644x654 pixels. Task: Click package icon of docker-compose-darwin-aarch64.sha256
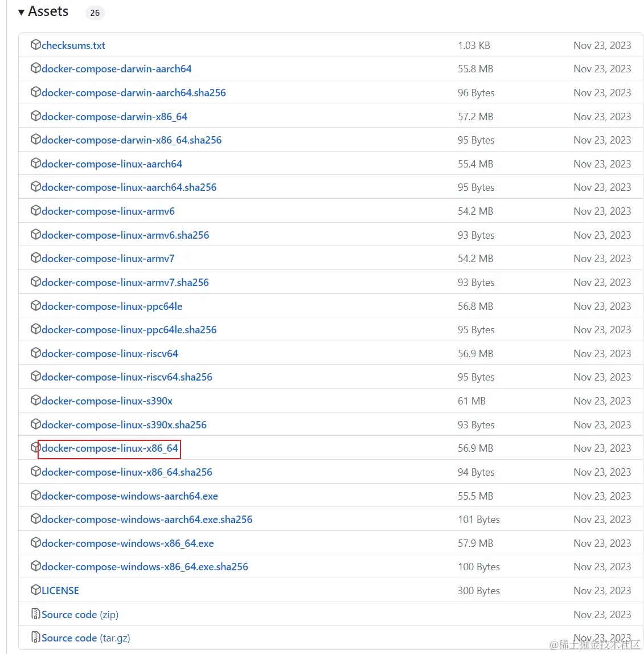tap(36, 92)
